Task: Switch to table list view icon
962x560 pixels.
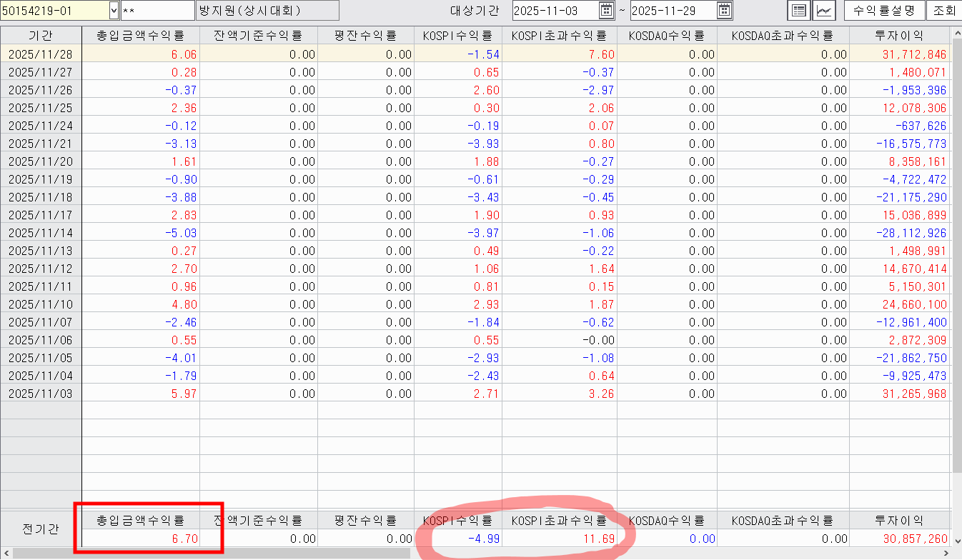Action: pyautogui.click(x=799, y=11)
